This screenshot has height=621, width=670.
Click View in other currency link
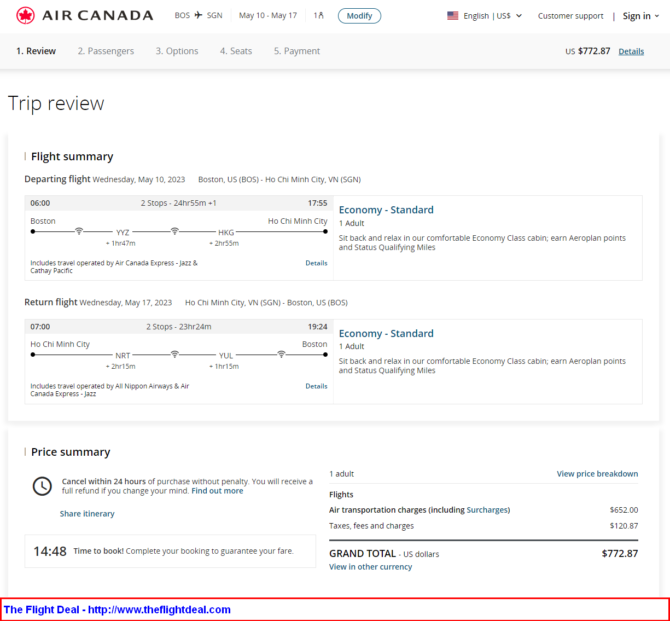(370, 567)
